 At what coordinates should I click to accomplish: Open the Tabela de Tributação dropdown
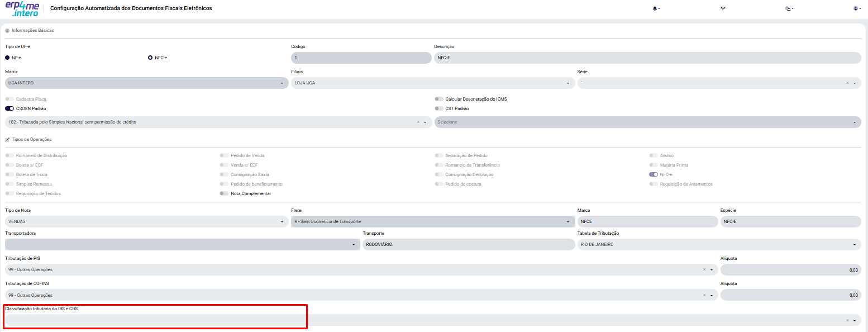719,244
